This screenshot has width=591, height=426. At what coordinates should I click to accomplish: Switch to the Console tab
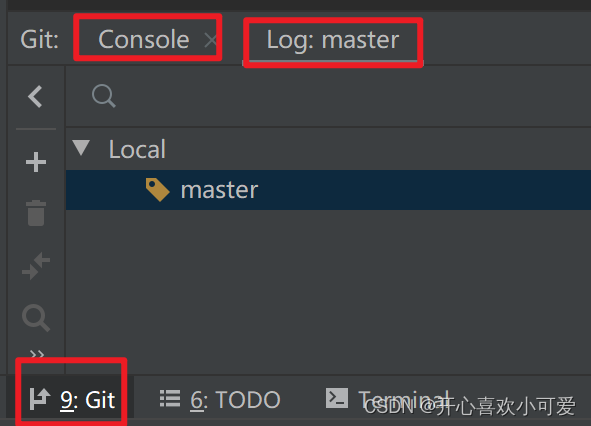[144, 39]
